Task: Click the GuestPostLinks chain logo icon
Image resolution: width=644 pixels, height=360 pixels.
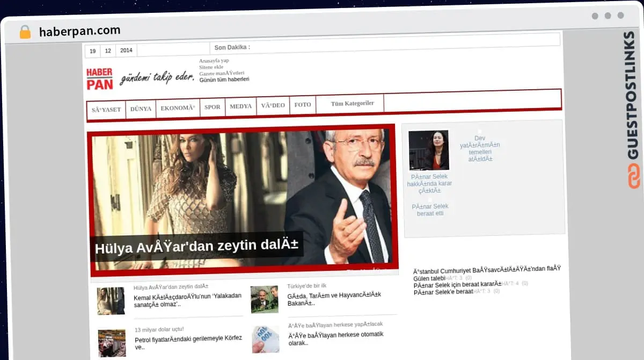Action: click(x=634, y=176)
